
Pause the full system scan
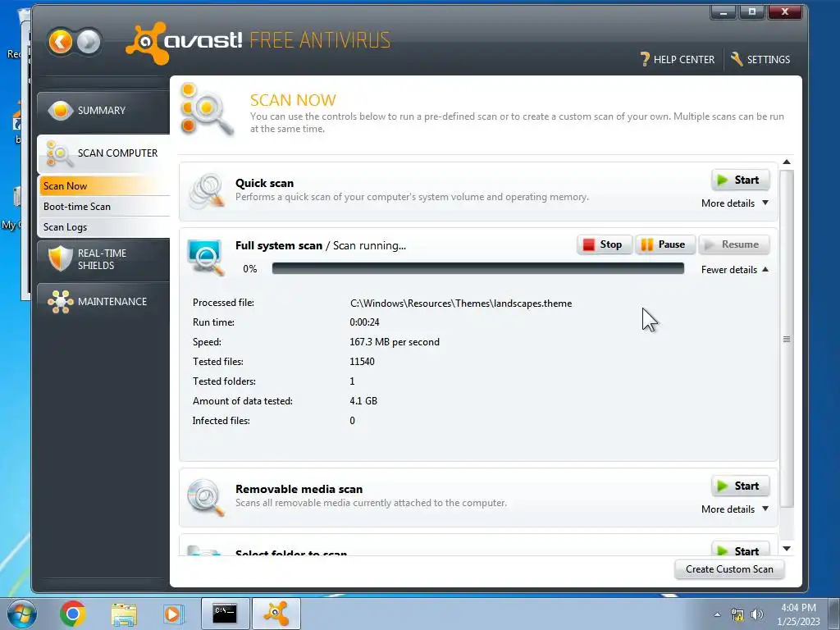(x=664, y=244)
